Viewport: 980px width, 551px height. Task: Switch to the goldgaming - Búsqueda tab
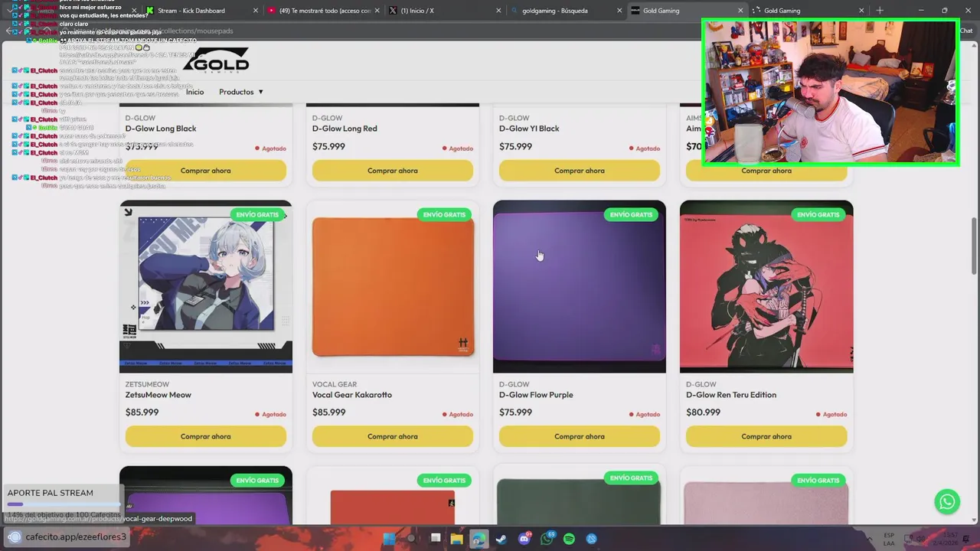pyautogui.click(x=565, y=11)
